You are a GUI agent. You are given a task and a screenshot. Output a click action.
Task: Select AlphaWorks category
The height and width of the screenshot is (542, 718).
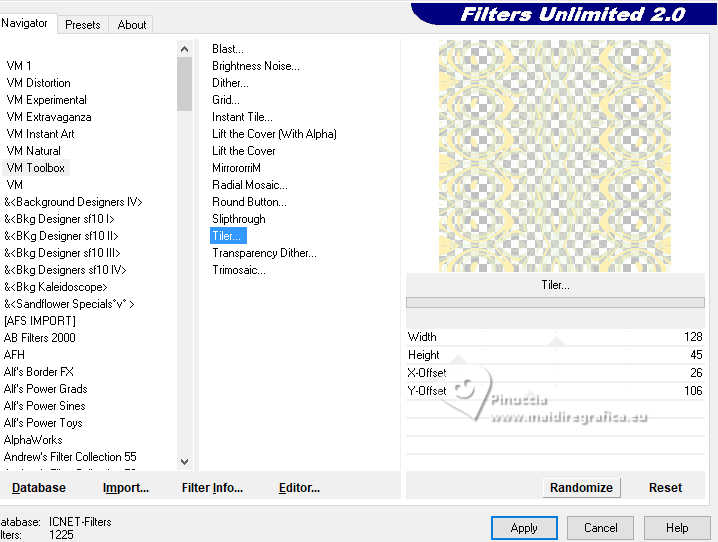(x=33, y=439)
